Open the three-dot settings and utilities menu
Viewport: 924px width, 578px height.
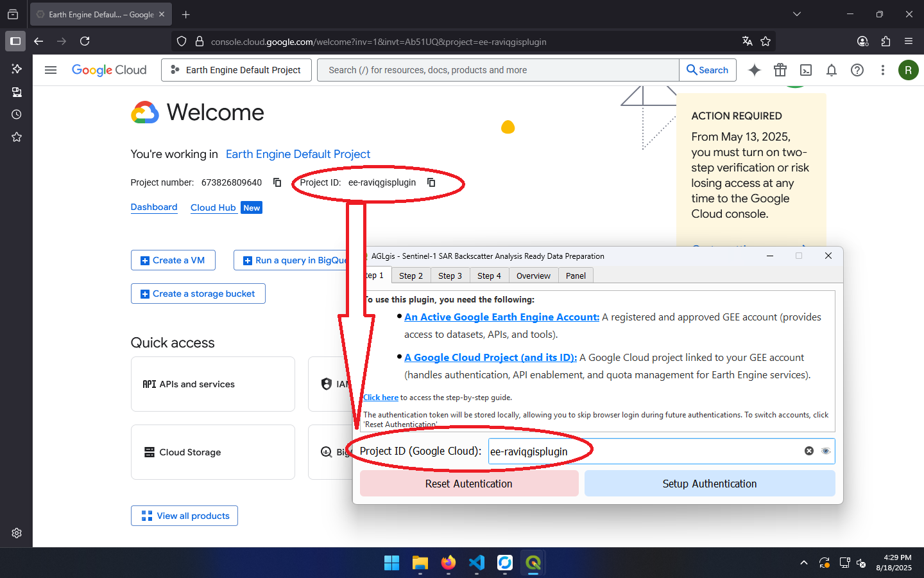[x=883, y=70]
